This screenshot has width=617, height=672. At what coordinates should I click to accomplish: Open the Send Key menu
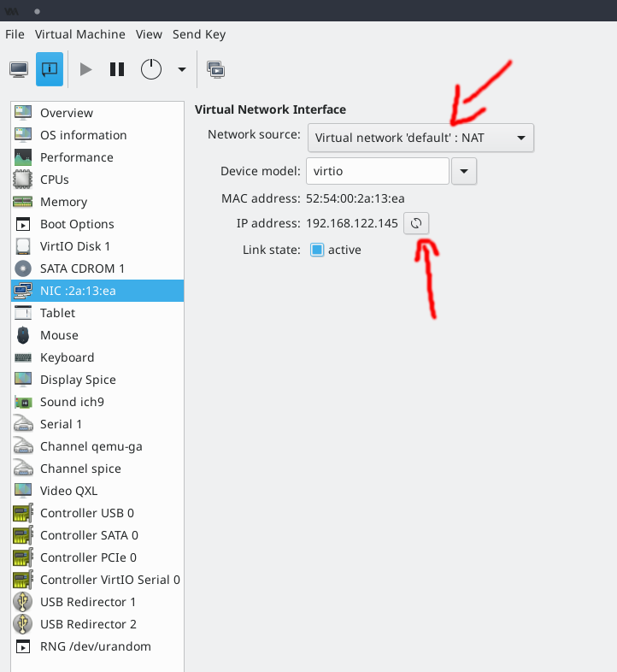[x=198, y=34]
